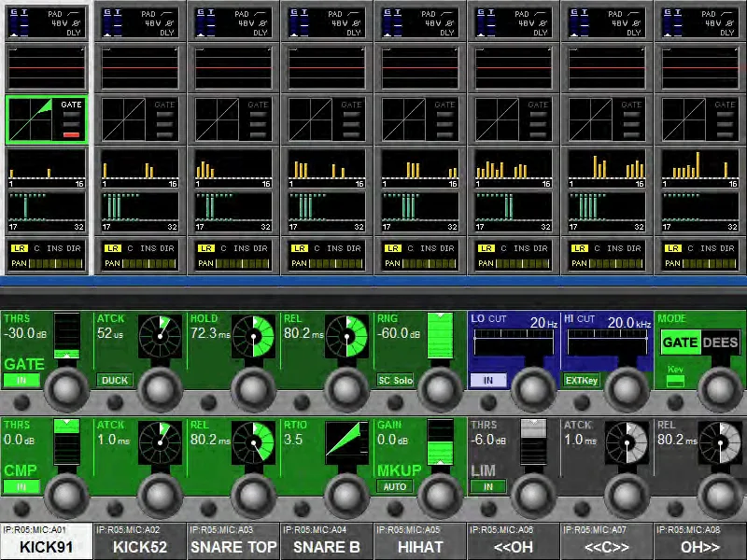Open the <<OH gate dynamics graph

(513, 119)
